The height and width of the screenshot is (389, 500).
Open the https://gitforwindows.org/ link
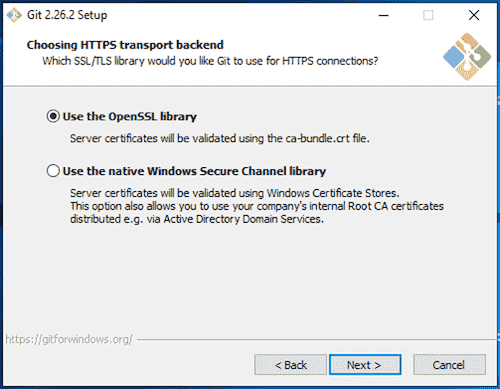pyautogui.click(x=69, y=339)
